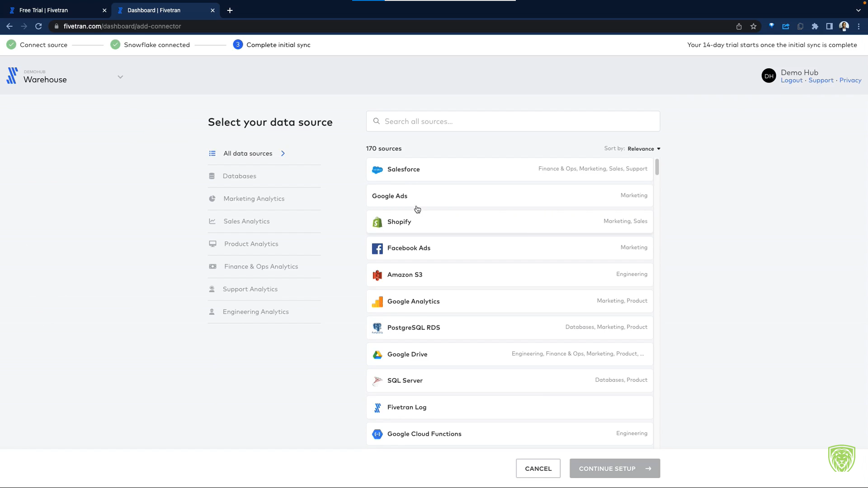Image resolution: width=868 pixels, height=488 pixels.
Task: Click the All data sources list icon
Action: [x=212, y=154]
